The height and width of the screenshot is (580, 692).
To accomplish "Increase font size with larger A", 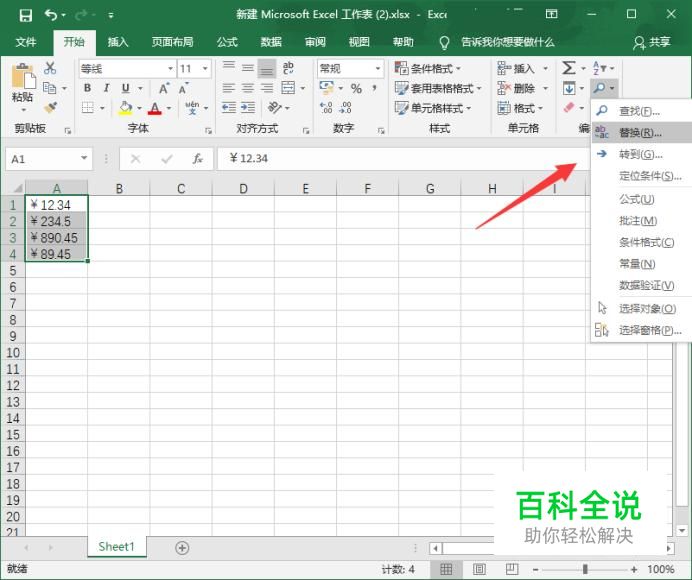I will [164, 88].
